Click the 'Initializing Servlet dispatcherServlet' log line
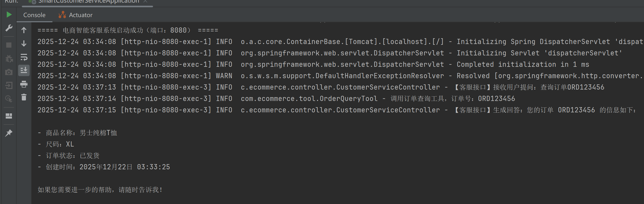 pyautogui.click(x=330, y=53)
